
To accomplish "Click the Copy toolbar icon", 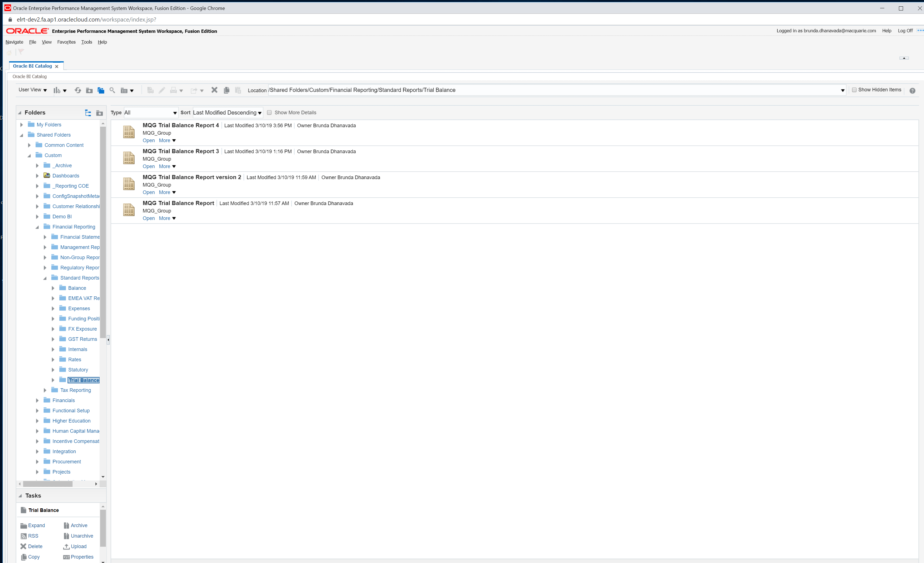I will click(x=226, y=90).
